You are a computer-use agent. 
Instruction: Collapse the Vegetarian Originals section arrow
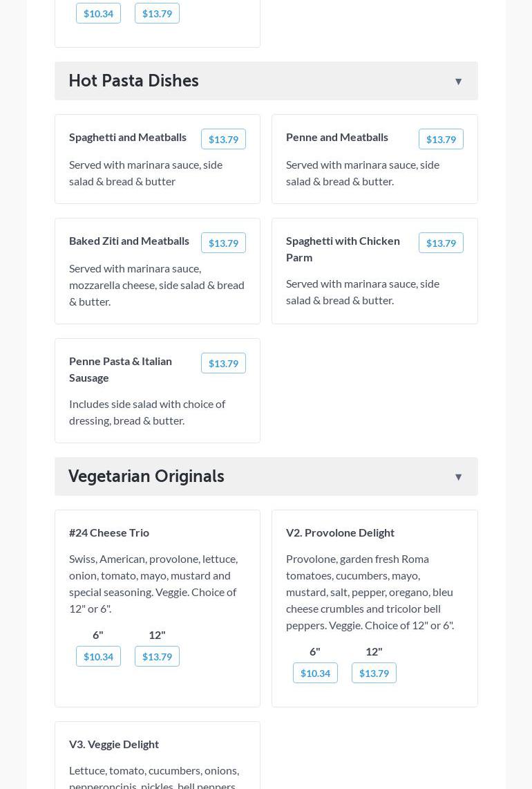pyautogui.click(x=458, y=477)
